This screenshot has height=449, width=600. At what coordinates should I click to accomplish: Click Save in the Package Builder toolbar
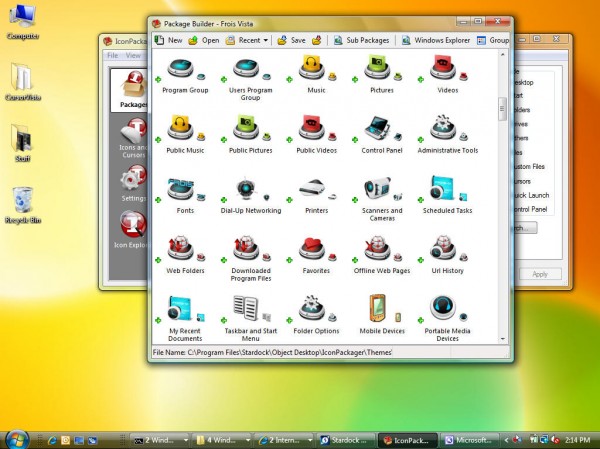point(291,40)
